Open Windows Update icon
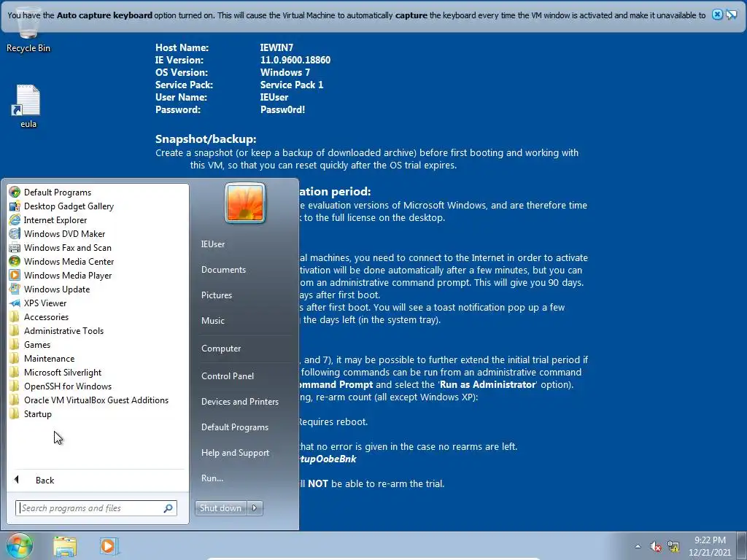Viewport: 747px width, 560px height. 15,289
